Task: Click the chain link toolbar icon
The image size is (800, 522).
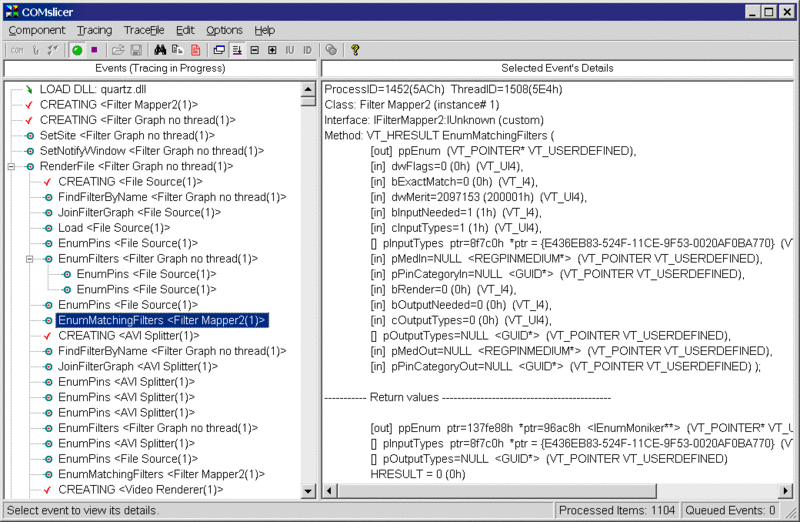Action: pos(331,50)
